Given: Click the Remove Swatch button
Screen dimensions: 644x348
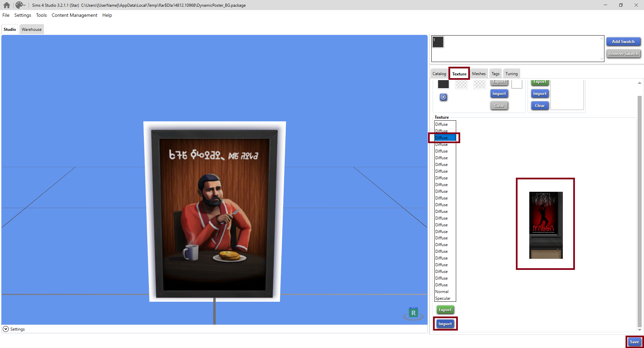Looking at the screenshot, I should pyautogui.click(x=623, y=54).
